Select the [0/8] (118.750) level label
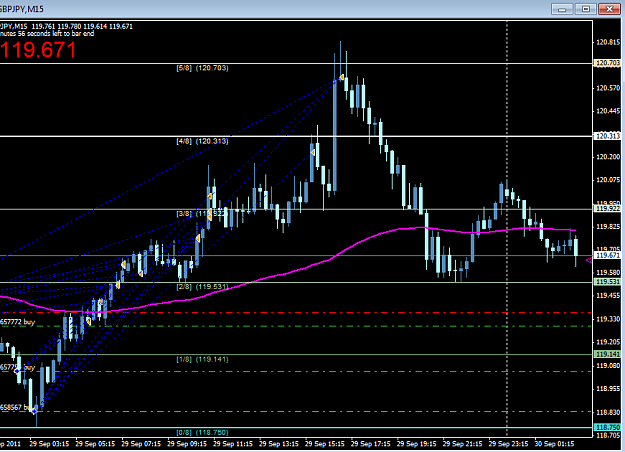625x452 pixels. point(202,432)
